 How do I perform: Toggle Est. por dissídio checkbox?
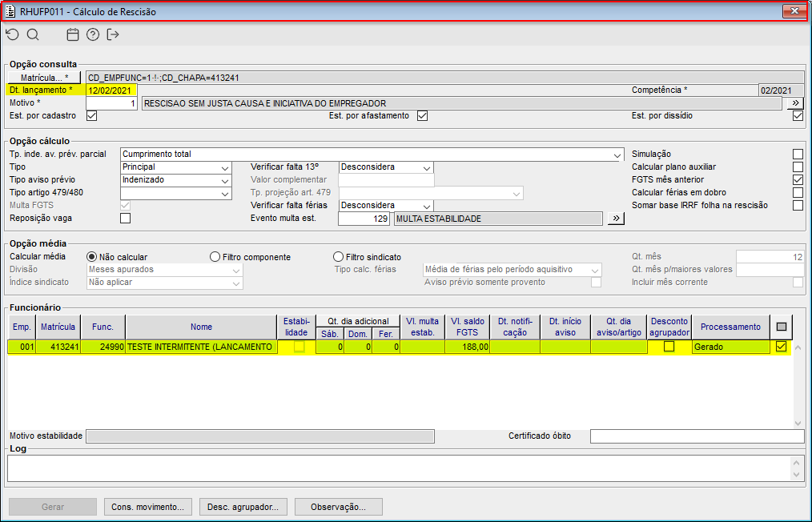pos(798,115)
